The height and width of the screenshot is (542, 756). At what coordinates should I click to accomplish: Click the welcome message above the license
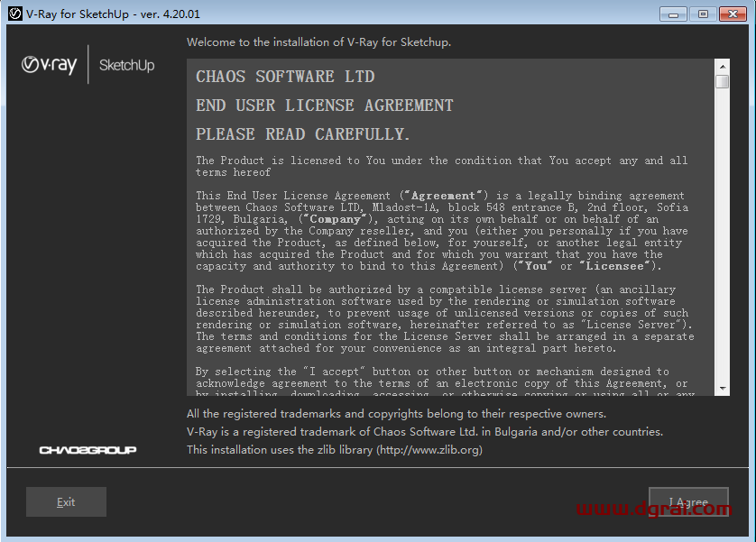(x=318, y=42)
